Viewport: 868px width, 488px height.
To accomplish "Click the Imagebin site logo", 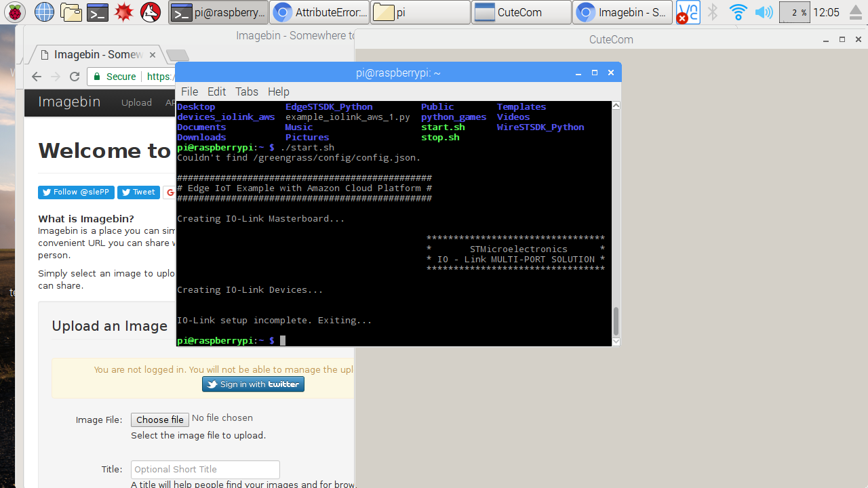I will (69, 102).
